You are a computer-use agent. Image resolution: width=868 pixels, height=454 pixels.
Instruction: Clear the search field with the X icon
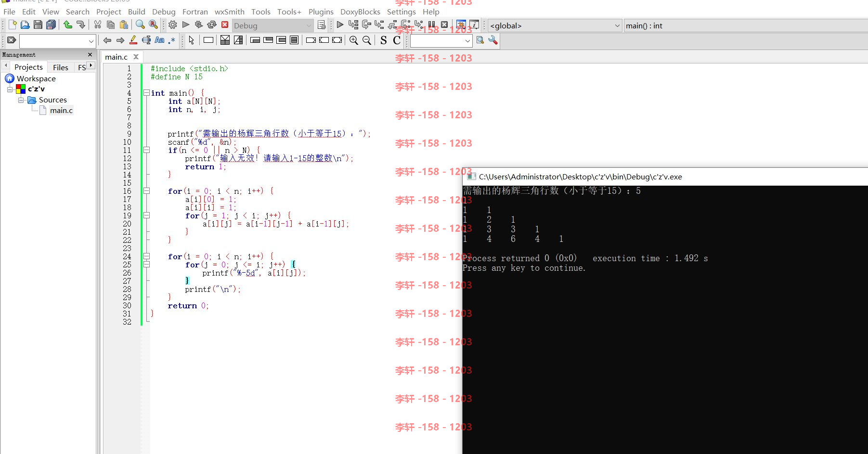point(12,40)
